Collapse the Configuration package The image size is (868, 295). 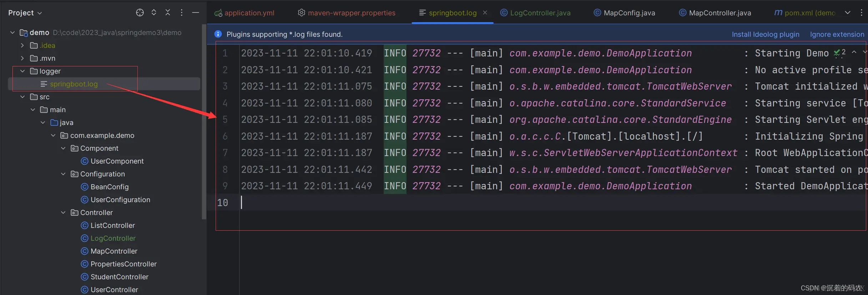pos(63,174)
